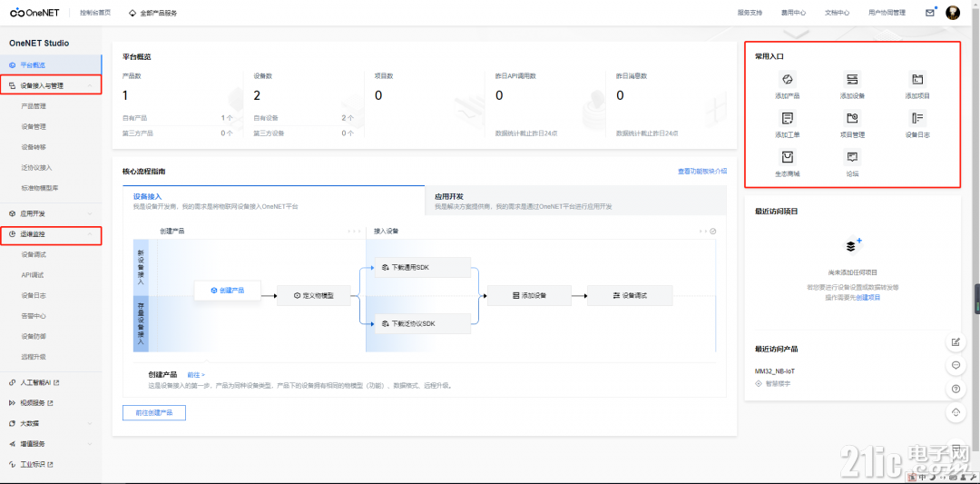The height and width of the screenshot is (484, 980).
Task: Click the 人工智能AI sidebar icon
Action: tap(13, 382)
